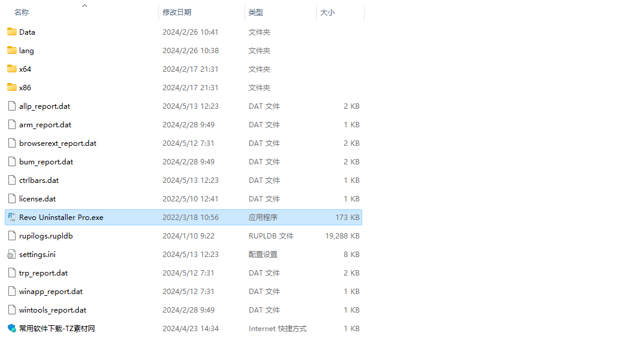Screen dimensions: 633x364
Task: Select the 常用软件下载-TZ素材网 shortcut name
Action: pos(57,329)
